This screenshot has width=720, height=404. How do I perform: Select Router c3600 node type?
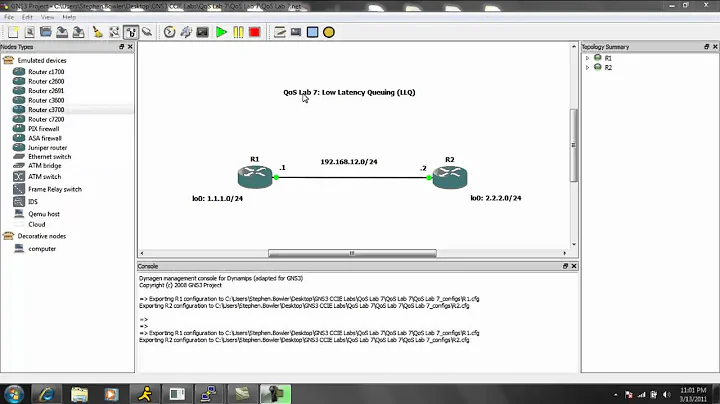tap(46, 100)
